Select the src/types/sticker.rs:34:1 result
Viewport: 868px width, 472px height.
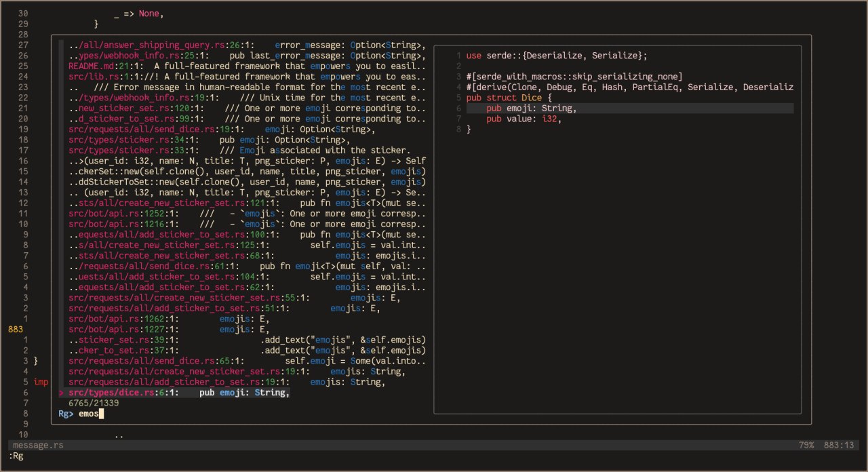(x=209, y=140)
